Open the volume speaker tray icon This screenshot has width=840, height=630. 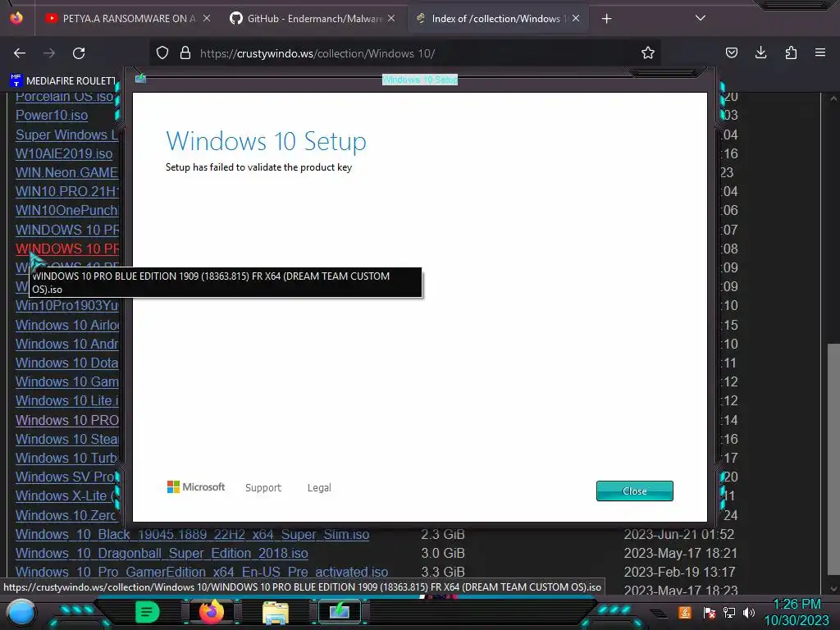(749, 613)
